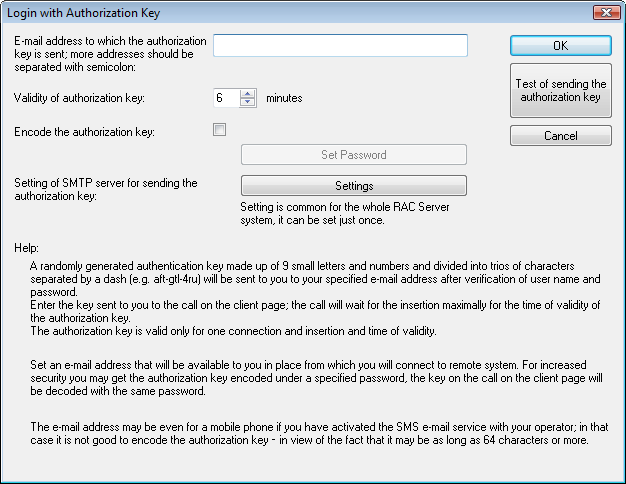This screenshot has height=484, width=626.
Task: Decrease validity minutes with down arrow
Action: [x=248, y=103]
